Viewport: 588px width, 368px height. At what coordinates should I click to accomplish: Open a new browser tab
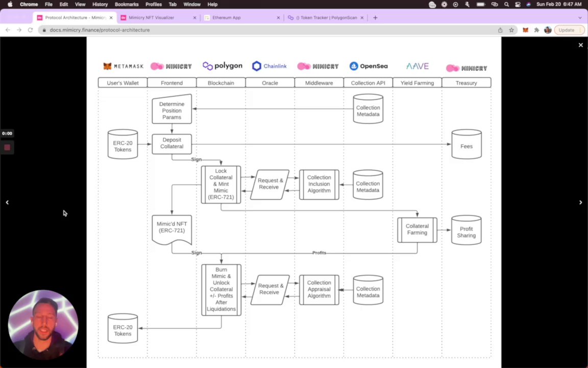coord(375,18)
